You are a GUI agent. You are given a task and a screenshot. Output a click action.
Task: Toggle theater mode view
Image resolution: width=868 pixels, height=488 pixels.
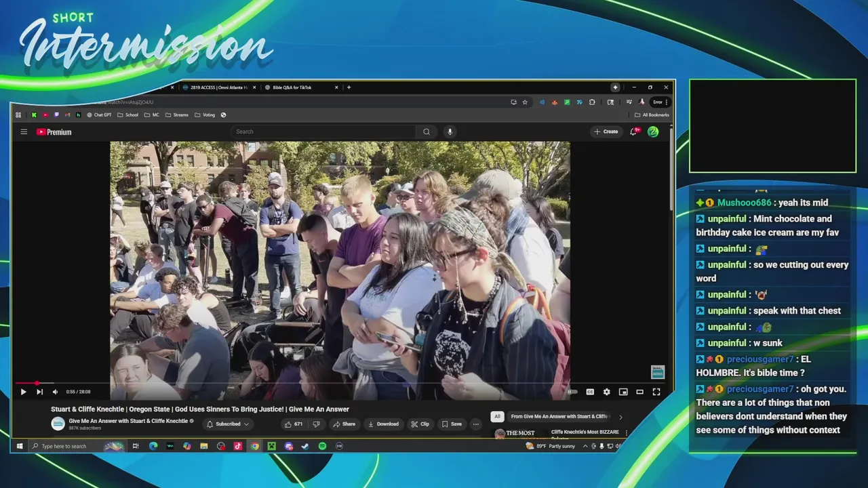tap(639, 392)
